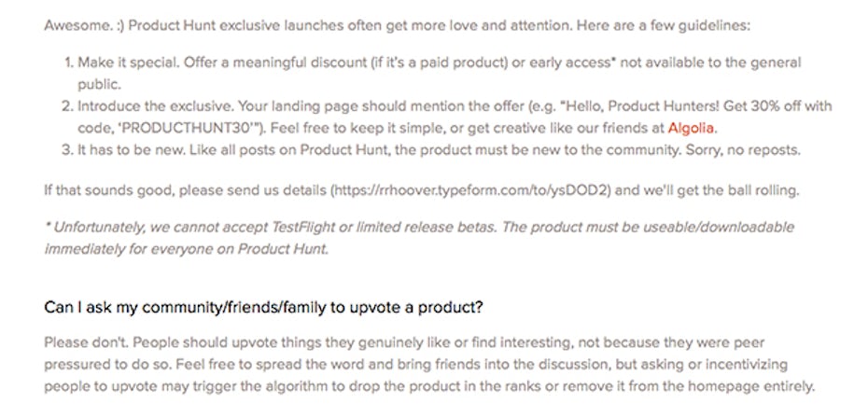Viewport: 868px width, 417px height.
Task: Open the Algolia link
Action: (x=692, y=129)
